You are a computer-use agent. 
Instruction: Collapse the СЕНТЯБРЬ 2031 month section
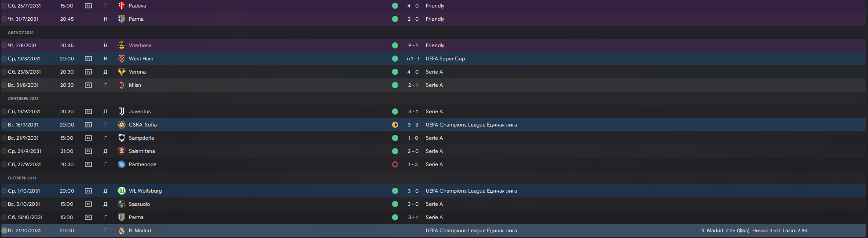23,99
